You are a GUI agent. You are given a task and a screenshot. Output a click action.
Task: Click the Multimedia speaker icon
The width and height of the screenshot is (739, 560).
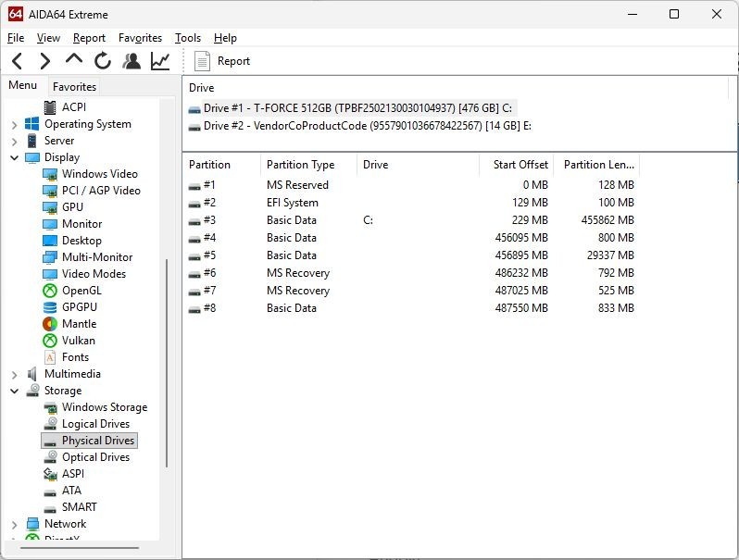coord(32,374)
